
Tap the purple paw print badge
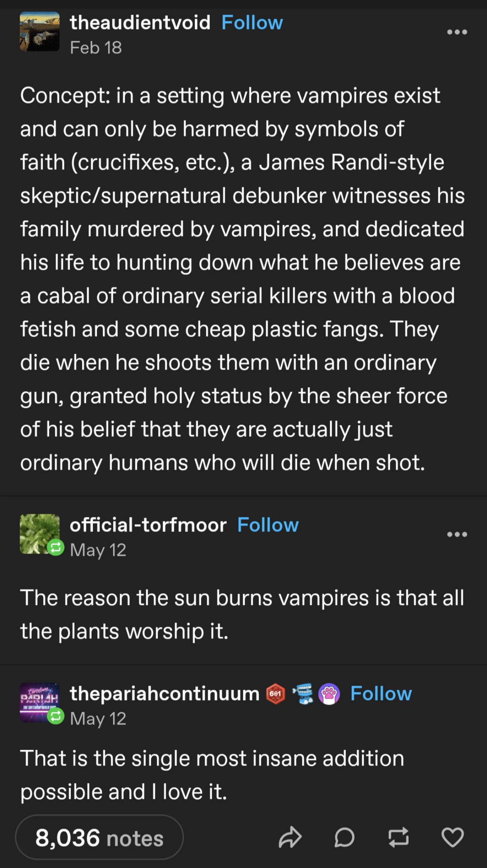pos(329,694)
